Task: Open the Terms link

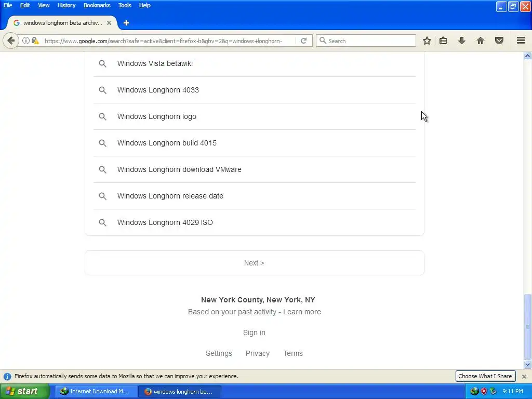Action: coord(293,353)
